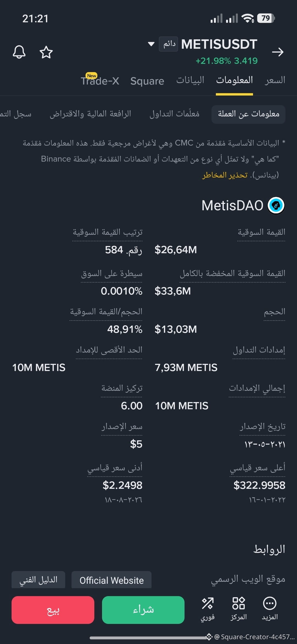This screenshot has height=644, width=297.
Task: Open the الدليل الفني whitepaper button
Action: point(38,580)
